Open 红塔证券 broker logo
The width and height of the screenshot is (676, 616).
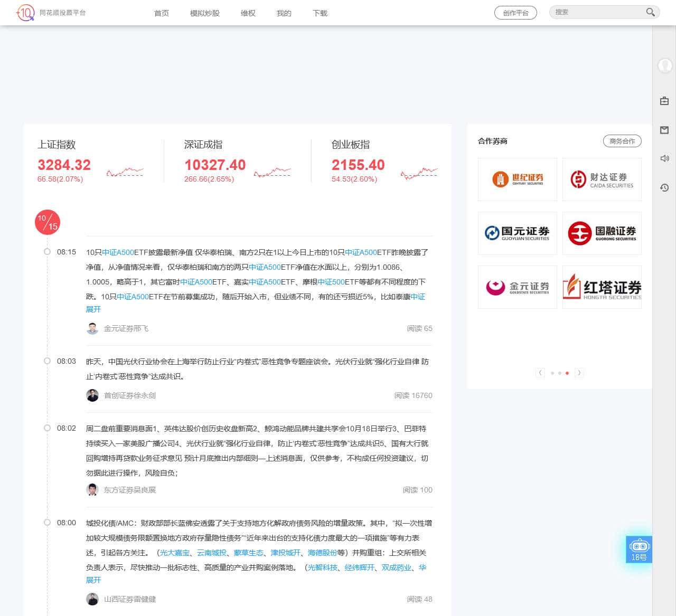[x=602, y=287]
